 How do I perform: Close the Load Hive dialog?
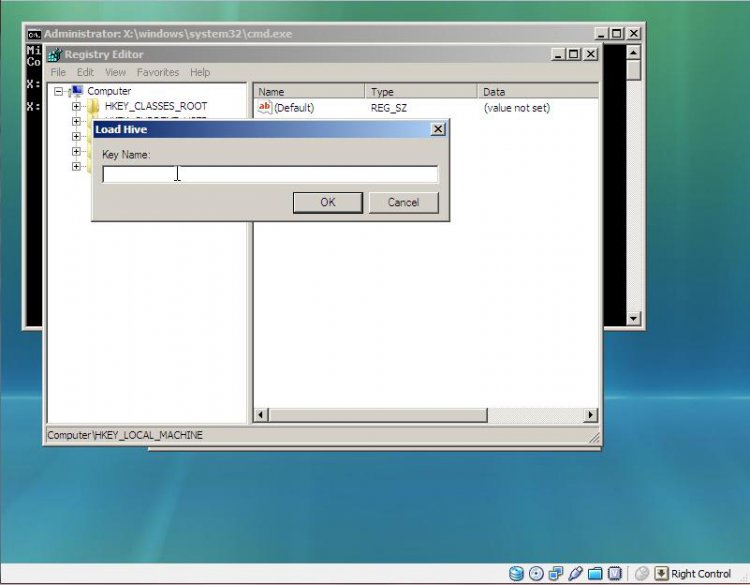438,129
